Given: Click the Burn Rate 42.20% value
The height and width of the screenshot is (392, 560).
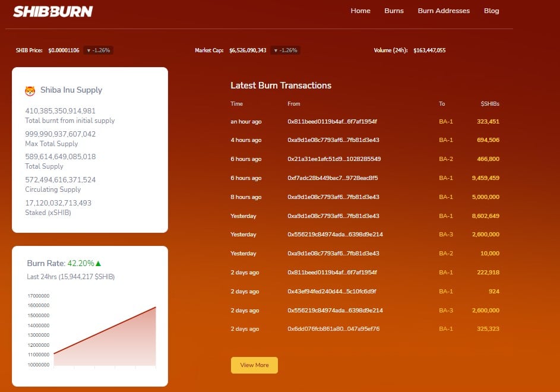Looking at the screenshot, I should (x=81, y=263).
